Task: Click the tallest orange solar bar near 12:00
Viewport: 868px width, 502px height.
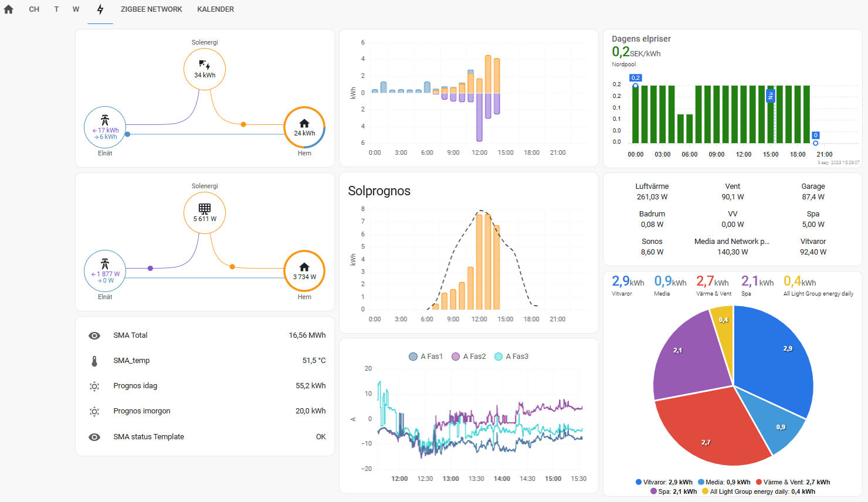Action: coord(479,262)
